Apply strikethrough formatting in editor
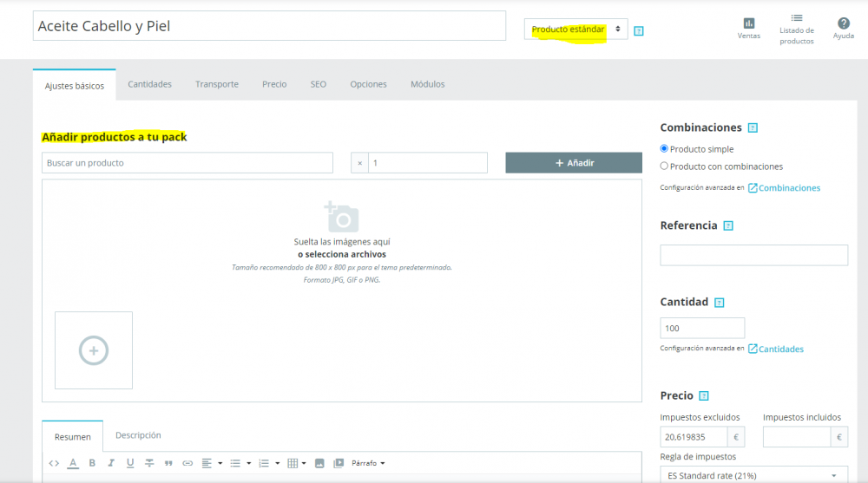This screenshot has height=483, width=868. (x=149, y=463)
